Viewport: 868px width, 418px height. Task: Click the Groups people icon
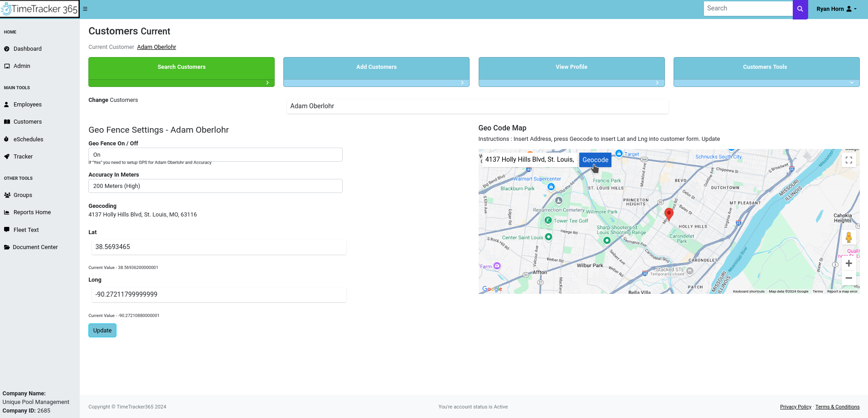[x=6, y=195]
